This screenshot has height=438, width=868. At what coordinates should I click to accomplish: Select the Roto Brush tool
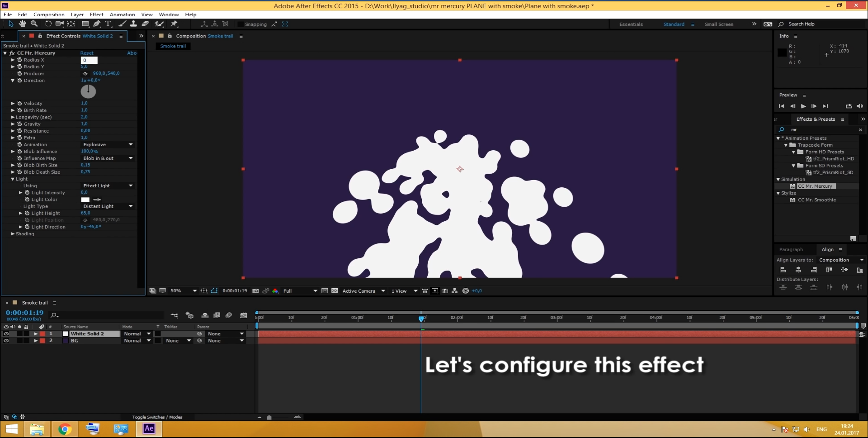coord(159,24)
